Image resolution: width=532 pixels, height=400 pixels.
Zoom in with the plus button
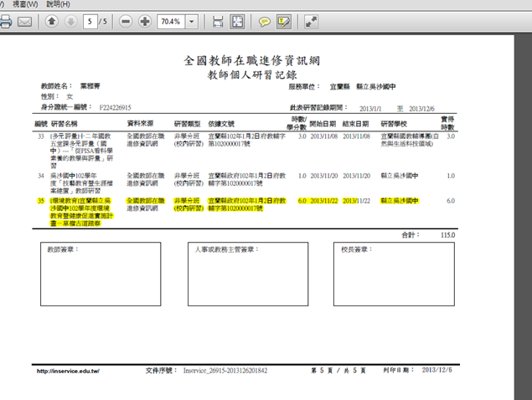(145, 21)
